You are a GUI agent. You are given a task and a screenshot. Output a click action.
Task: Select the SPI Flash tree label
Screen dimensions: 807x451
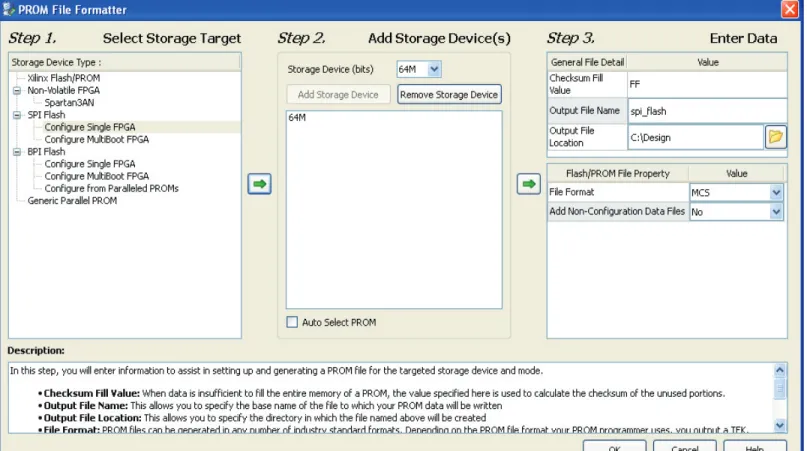[x=46, y=115]
